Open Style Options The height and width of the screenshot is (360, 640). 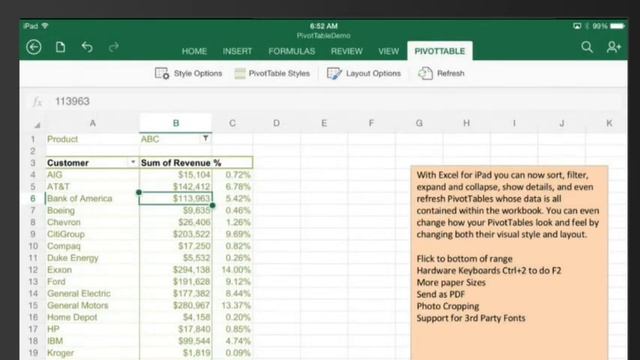click(188, 73)
